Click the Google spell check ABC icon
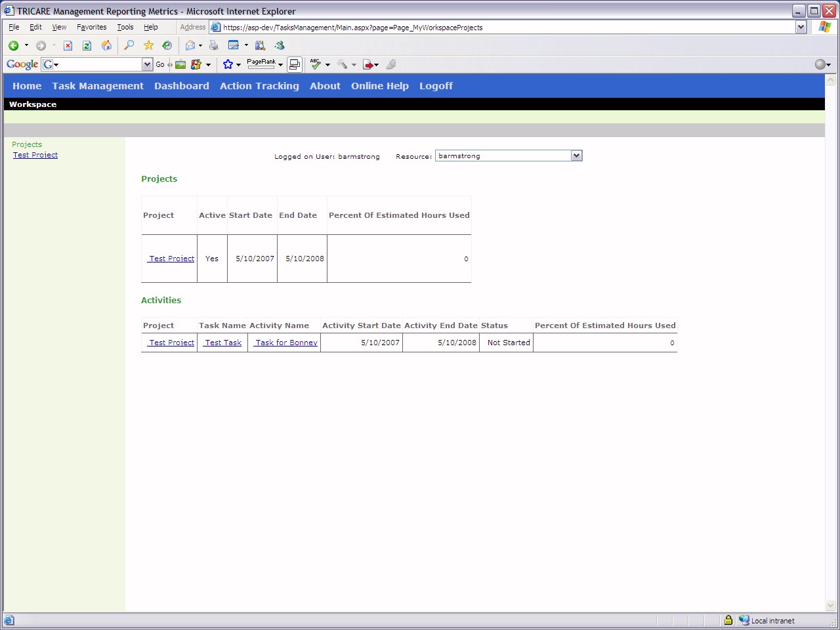Image resolution: width=840 pixels, height=630 pixels. coord(316,64)
